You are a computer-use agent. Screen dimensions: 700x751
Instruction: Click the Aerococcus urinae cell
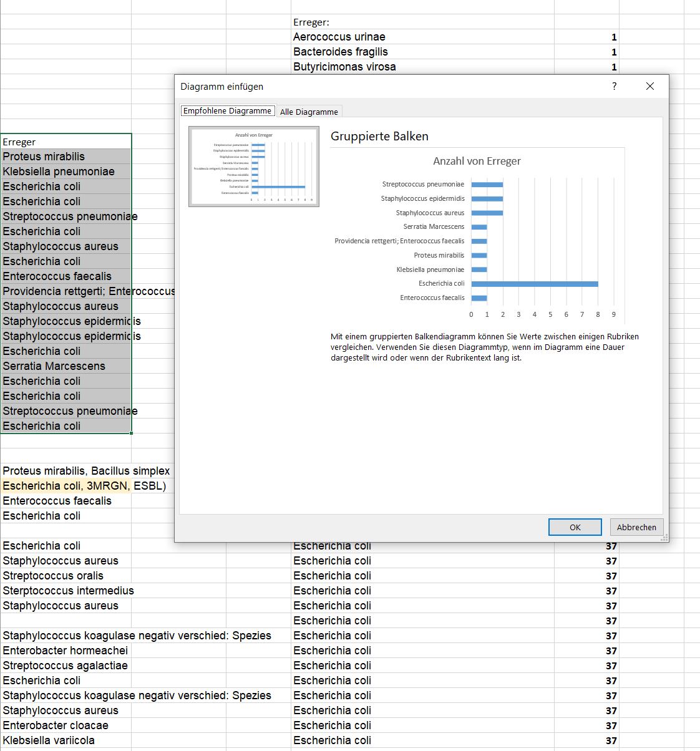click(x=422, y=37)
